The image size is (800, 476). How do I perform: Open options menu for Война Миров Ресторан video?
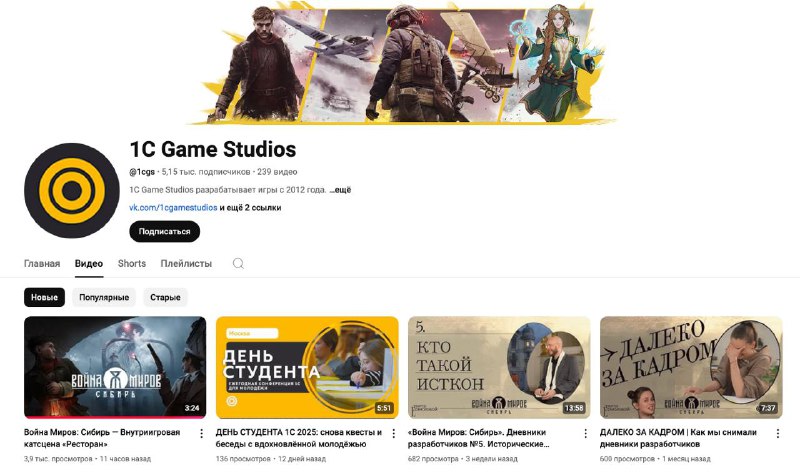coord(202,434)
